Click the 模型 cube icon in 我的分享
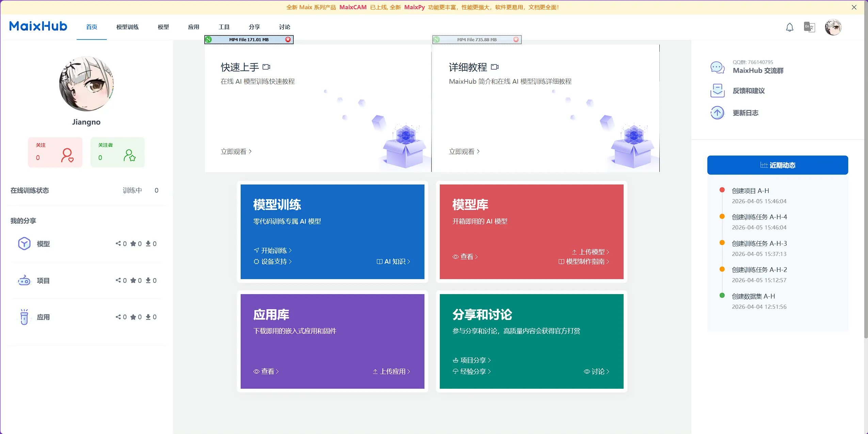 [24, 244]
